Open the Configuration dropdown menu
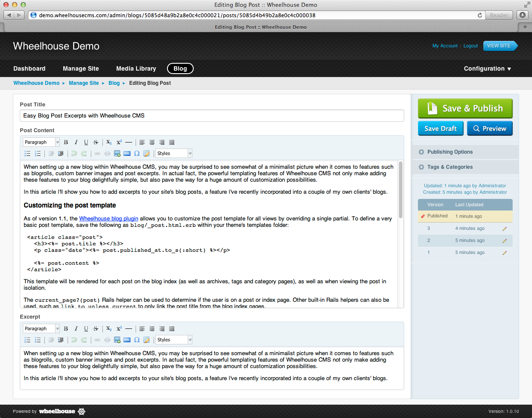The width and height of the screenshot is (532, 418). coord(487,68)
